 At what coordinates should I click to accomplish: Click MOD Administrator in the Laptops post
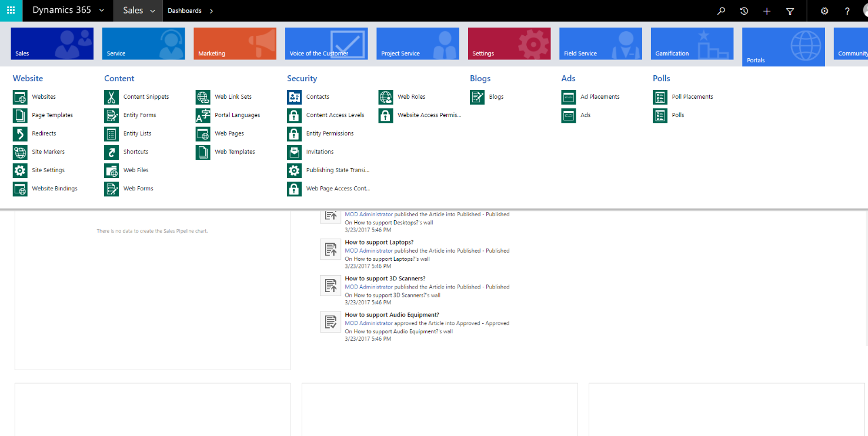(x=369, y=251)
